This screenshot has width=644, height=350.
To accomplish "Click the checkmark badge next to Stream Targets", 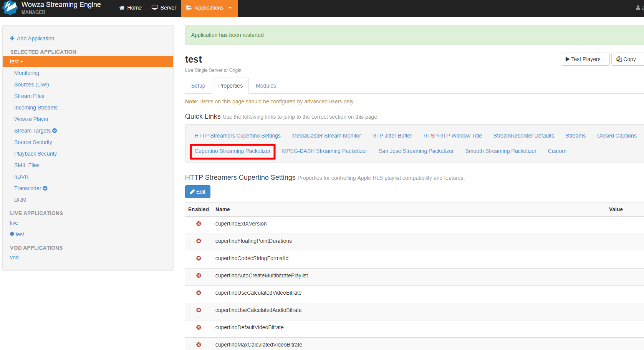I will pos(55,131).
